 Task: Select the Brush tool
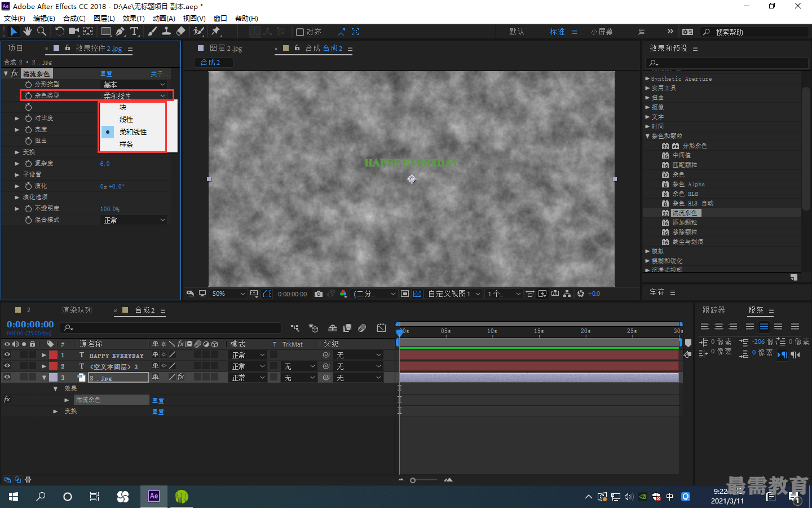tap(152, 32)
